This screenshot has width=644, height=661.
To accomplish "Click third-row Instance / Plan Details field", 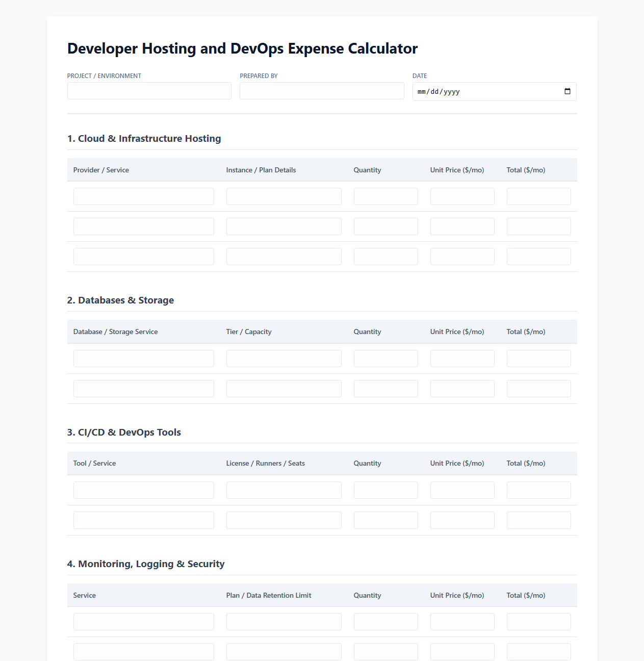I will (x=284, y=257).
